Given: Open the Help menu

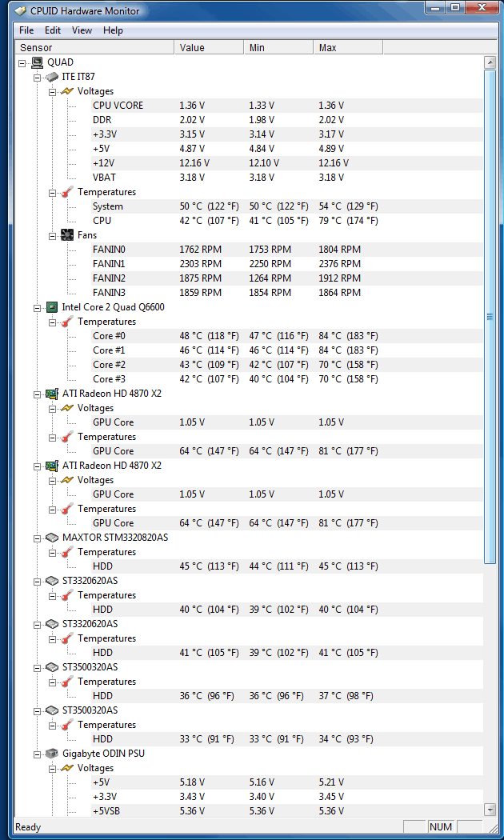Looking at the screenshot, I should coord(113,30).
